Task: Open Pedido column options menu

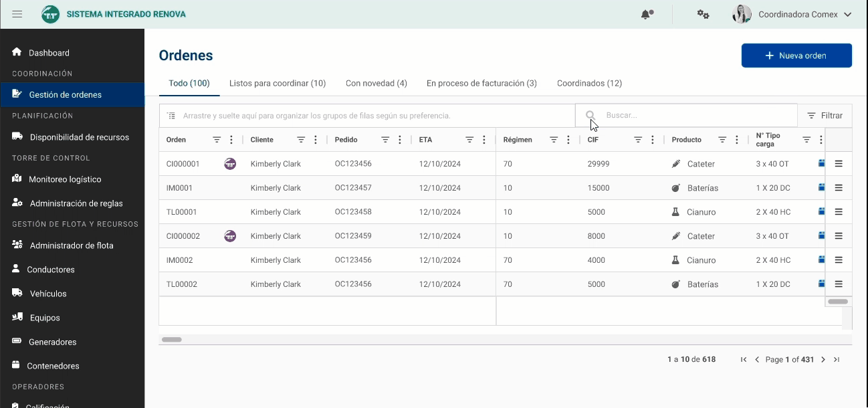Action: pyautogui.click(x=400, y=140)
